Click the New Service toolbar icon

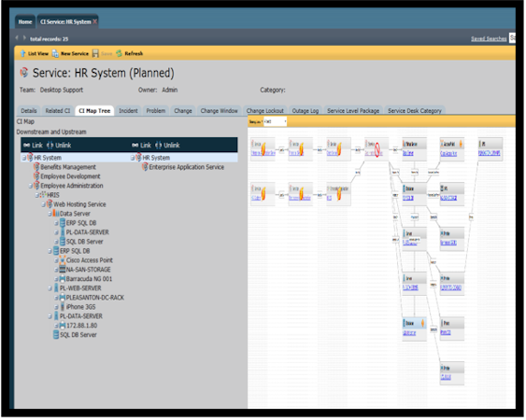pyautogui.click(x=55, y=53)
